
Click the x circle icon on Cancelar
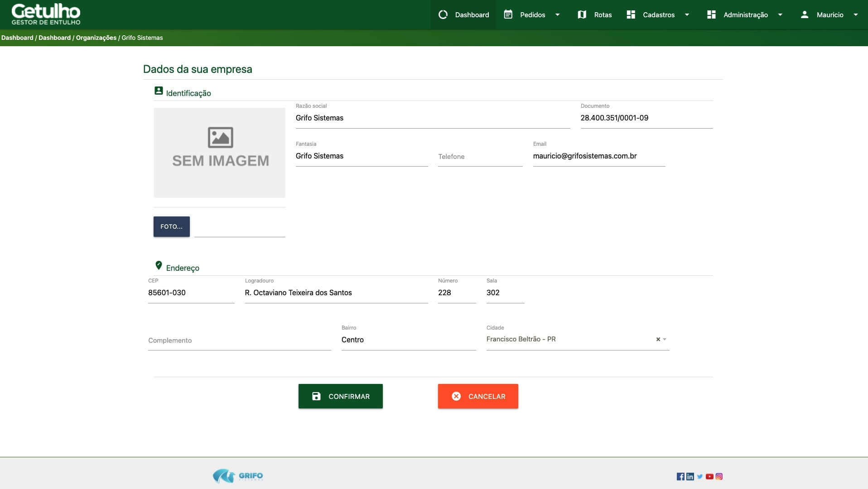(456, 396)
